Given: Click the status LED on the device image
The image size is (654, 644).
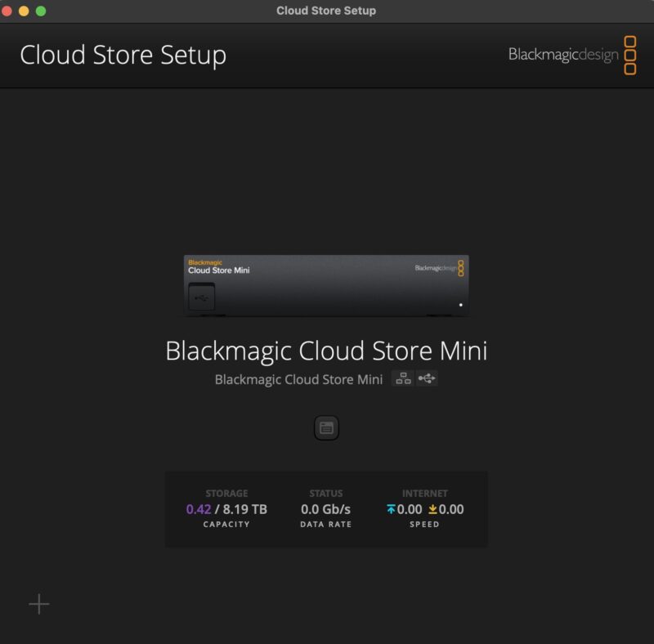Looking at the screenshot, I should pyautogui.click(x=461, y=304).
